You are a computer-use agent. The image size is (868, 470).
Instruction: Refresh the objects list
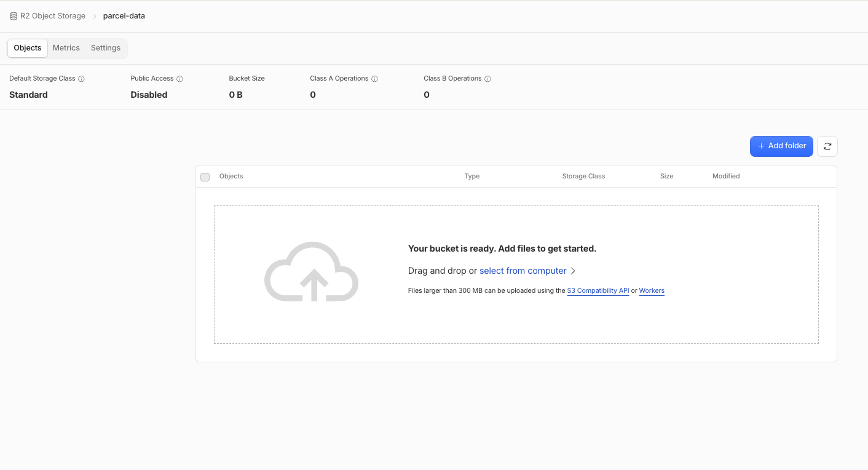827,146
